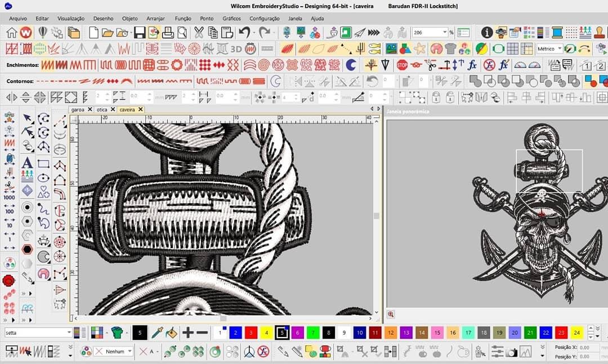Viewport: 608px width, 364px height.
Task: Zoom in the panoramic window with the magnifier
Action: pyautogui.click(x=391, y=314)
